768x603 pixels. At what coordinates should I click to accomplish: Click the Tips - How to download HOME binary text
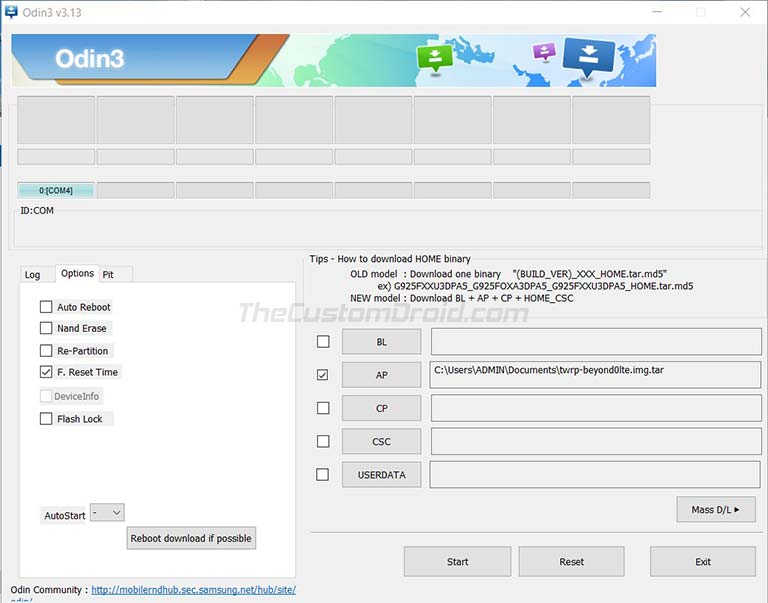point(390,259)
